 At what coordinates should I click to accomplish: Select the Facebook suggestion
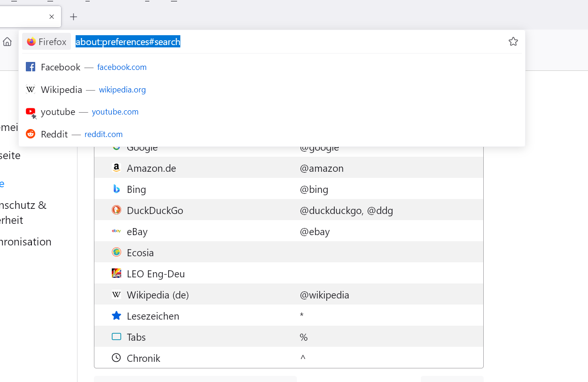[61, 67]
